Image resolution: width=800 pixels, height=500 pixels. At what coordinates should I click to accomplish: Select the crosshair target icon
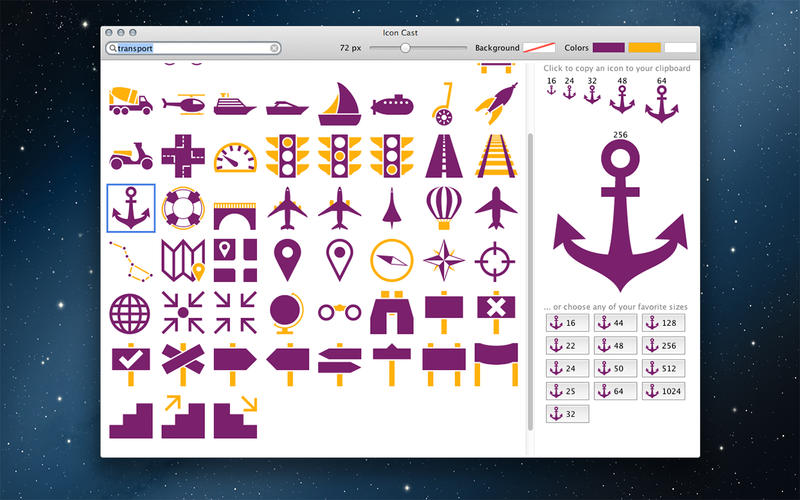(x=495, y=261)
